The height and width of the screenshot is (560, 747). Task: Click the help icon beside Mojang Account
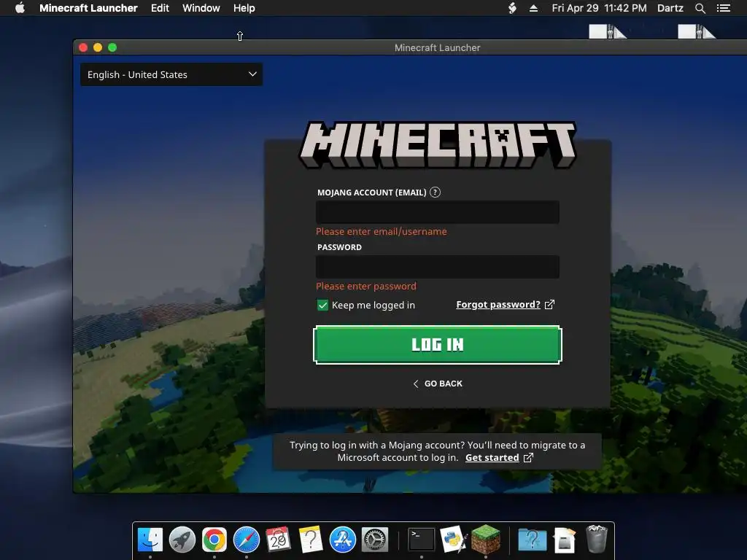tap(435, 192)
